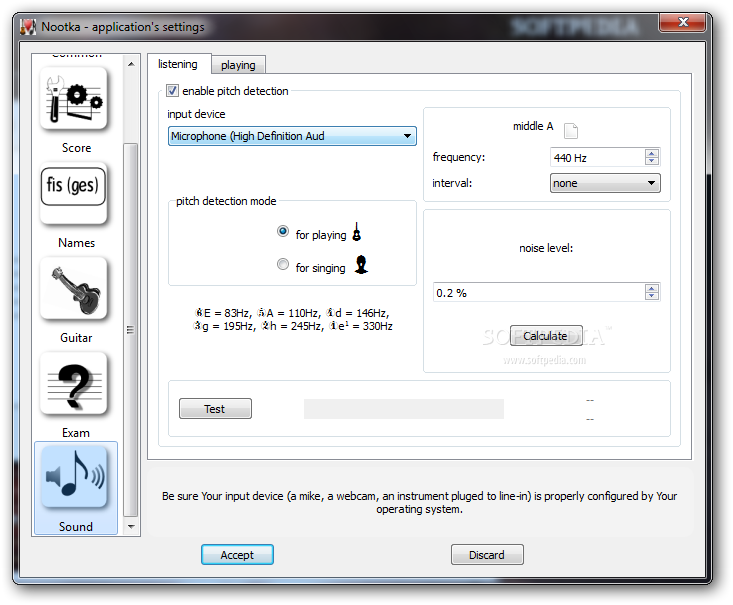This screenshot has width=733, height=605.
Task: Open the Guitar settings page icon
Action: click(x=74, y=288)
